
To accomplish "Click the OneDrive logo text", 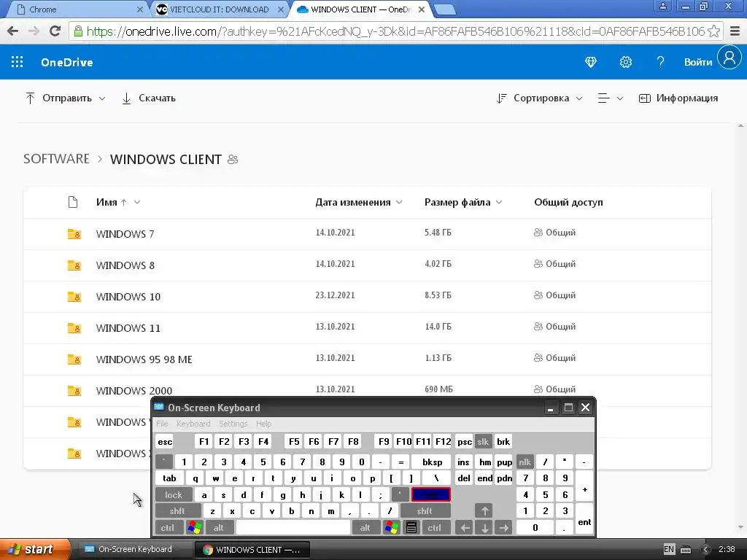I will [66, 63].
